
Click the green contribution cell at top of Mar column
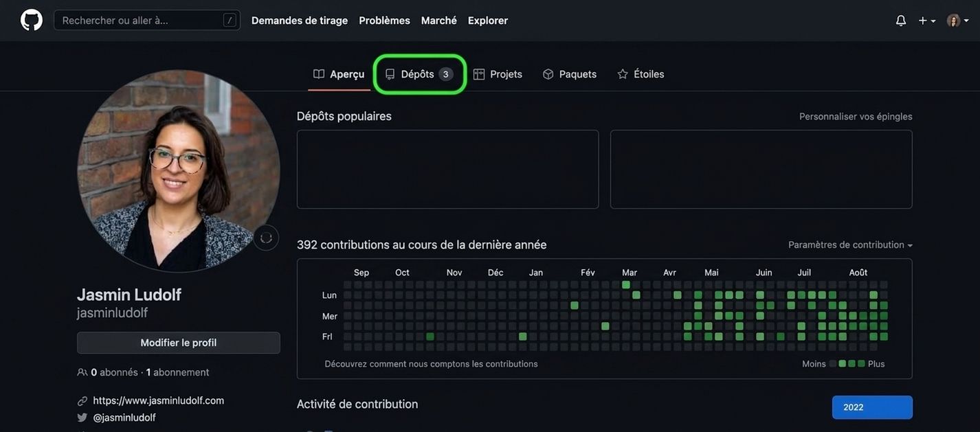click(x=626, y=284)
